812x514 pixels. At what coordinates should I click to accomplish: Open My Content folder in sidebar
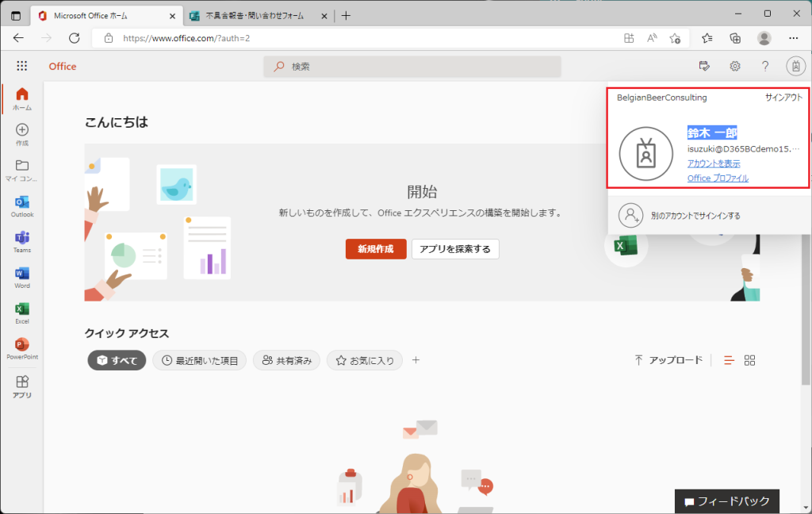pos(21,171)
